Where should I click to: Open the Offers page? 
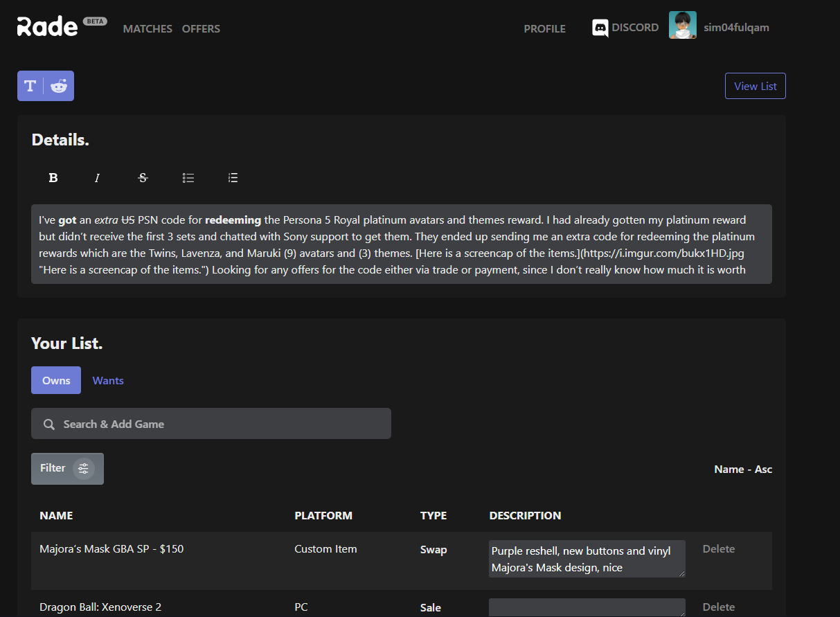point(201,28)
